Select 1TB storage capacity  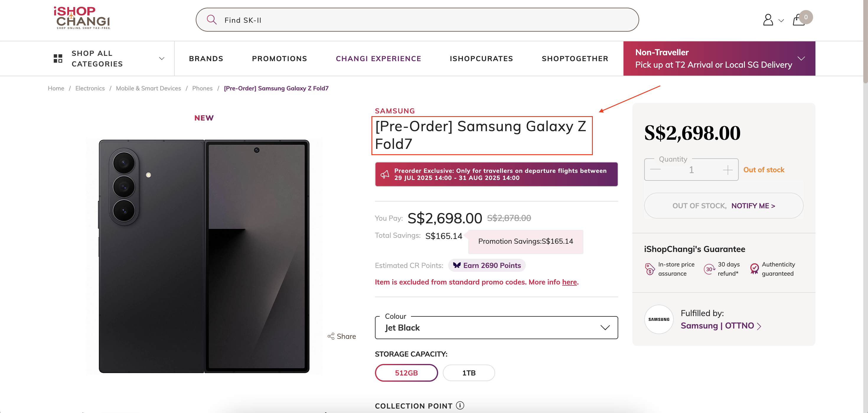(x=469, y=373)
